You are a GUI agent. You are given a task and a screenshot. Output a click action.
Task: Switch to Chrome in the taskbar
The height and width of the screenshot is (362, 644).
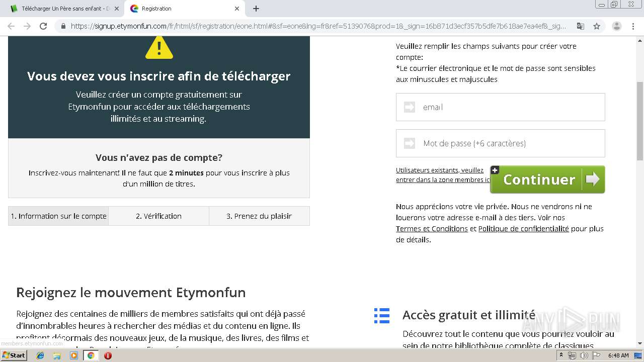tap(91, 355)
